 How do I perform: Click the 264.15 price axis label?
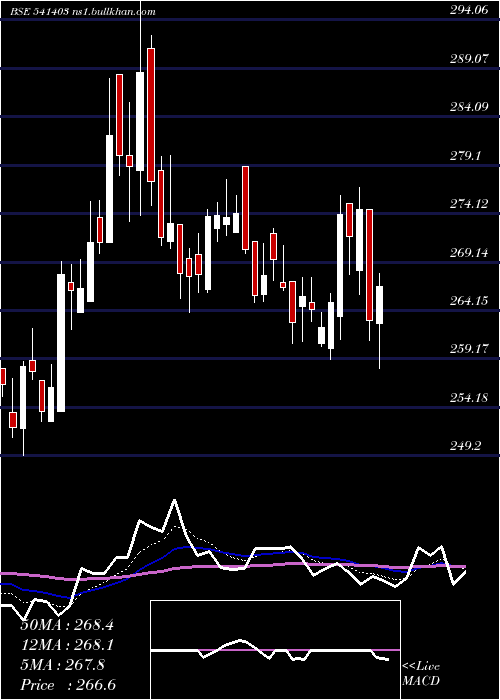coord(469,301)
